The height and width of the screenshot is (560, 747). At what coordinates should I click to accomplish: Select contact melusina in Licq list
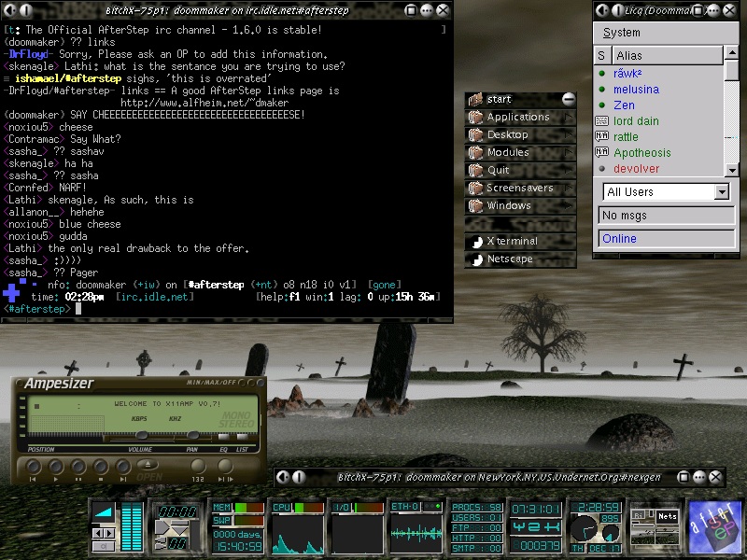click(x=636, y=90)
